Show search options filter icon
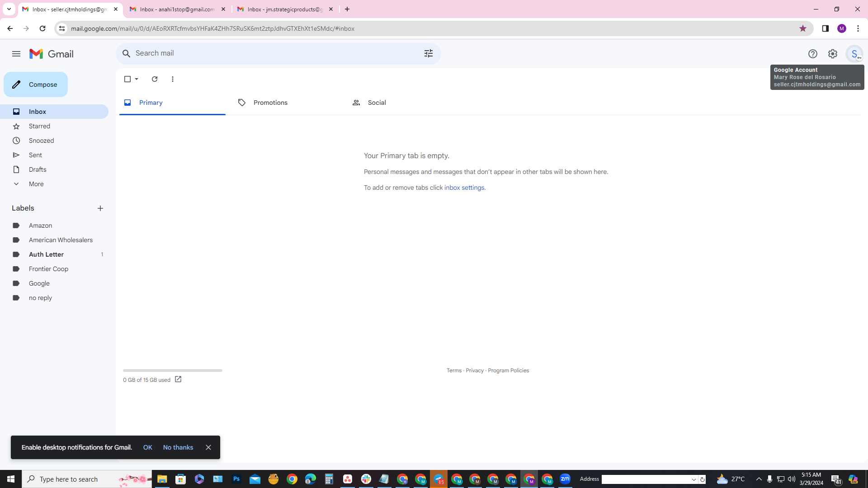The width and height of the screenshot is (868, 488). [x=429, y=53]
